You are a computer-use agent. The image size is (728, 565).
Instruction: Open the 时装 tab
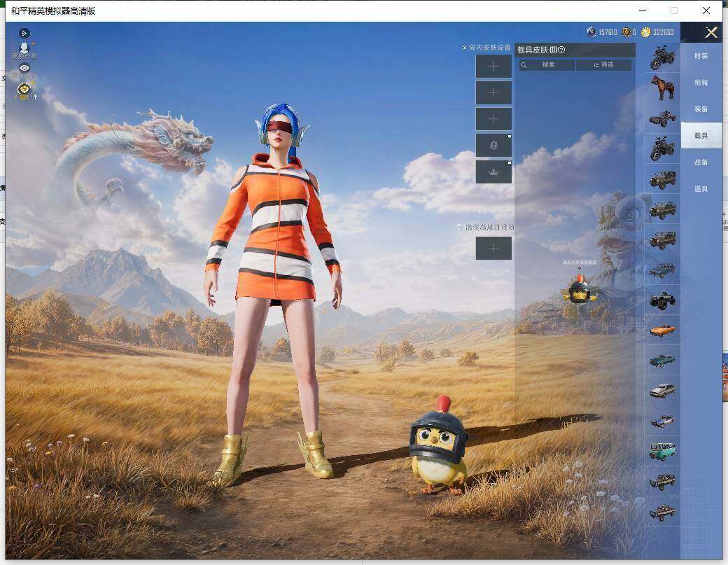point(701,56)
